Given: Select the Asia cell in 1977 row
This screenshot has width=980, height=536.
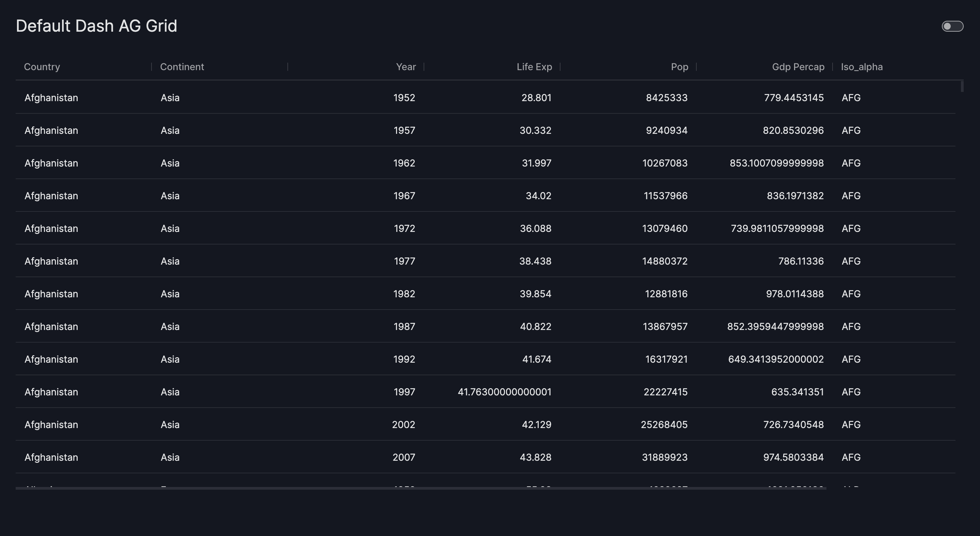Looking at the screenshot, I should click(x=170, y=261).
